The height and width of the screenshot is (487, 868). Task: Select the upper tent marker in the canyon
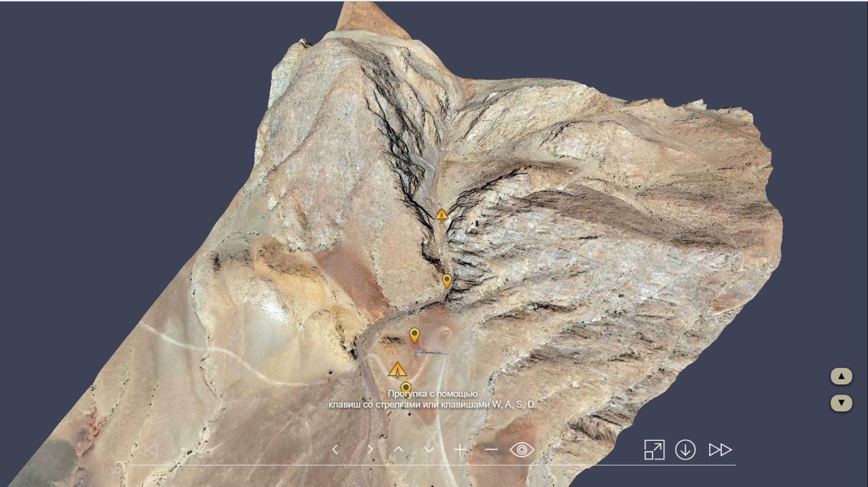point(441,215)
